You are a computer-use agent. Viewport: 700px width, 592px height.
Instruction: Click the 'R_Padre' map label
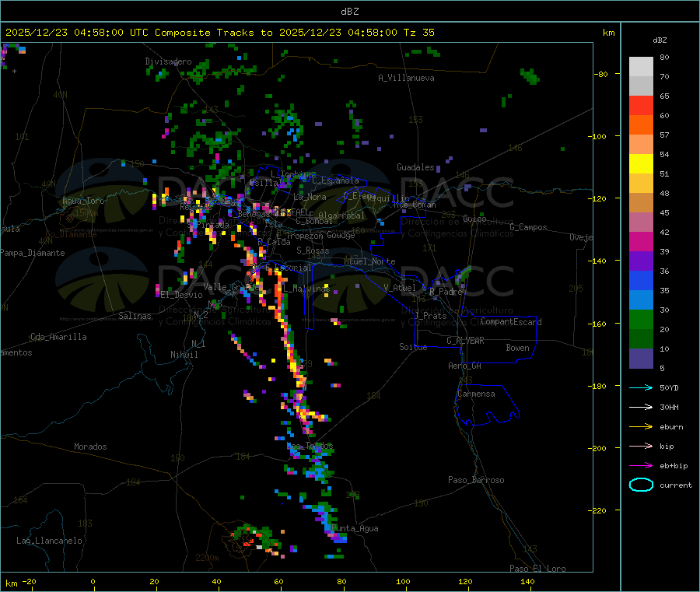coord(446,292)
